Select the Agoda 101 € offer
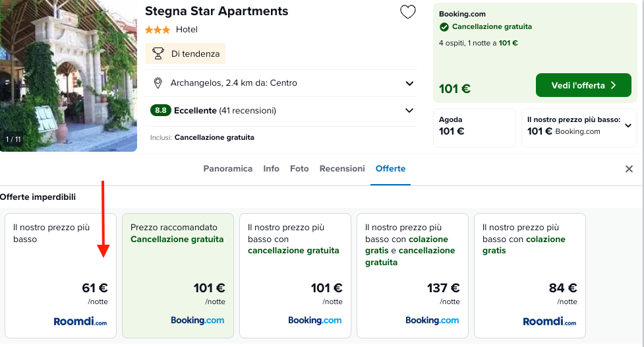Viewport: 644px width, 347px height. [x=475, y=128]
